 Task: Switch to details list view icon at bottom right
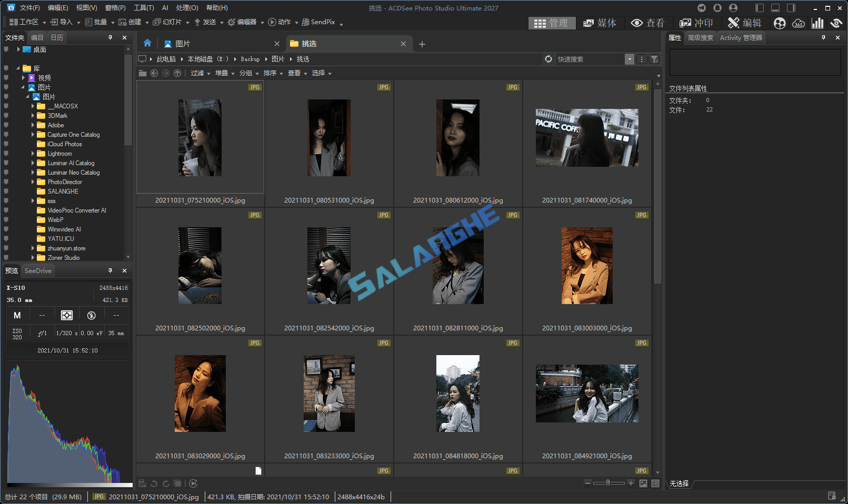pos(655,483)
